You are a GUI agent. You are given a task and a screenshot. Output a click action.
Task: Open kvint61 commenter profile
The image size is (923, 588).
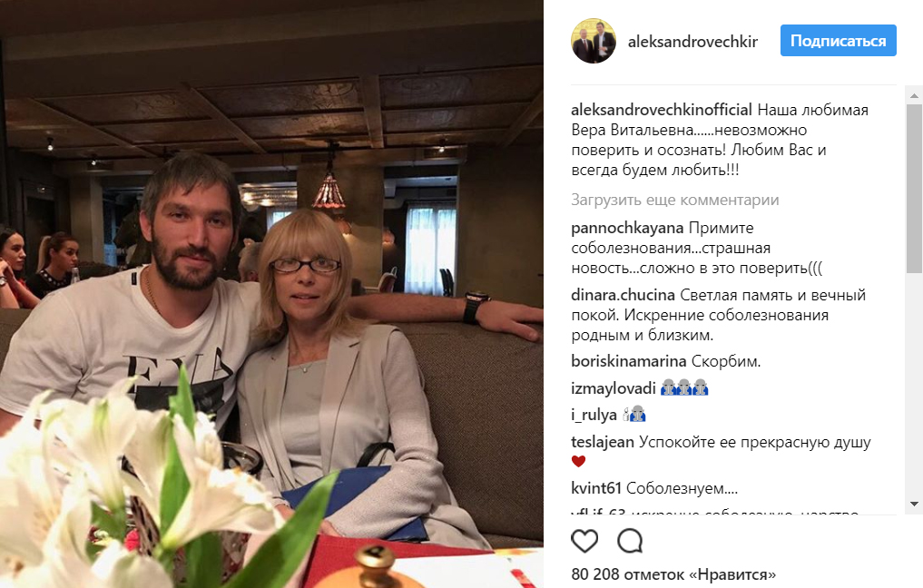(x=596, y=488)
